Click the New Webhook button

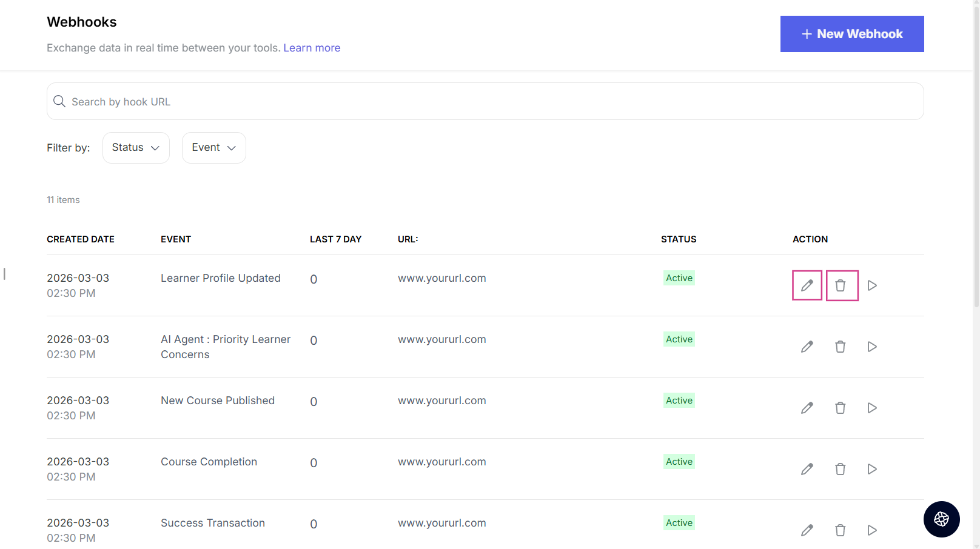(x=851, y=34)
